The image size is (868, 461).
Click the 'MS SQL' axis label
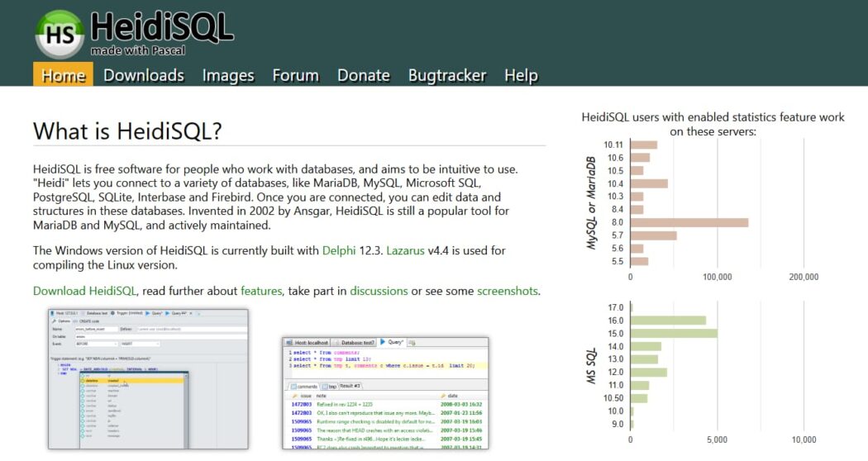click(x=592, y=366)
